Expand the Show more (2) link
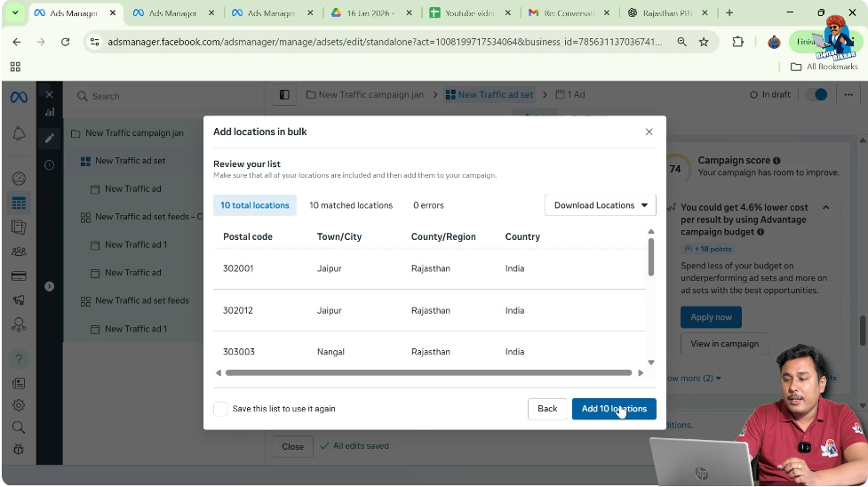Image resolution: width=868 pixels, height=487 pixels. 692,379
